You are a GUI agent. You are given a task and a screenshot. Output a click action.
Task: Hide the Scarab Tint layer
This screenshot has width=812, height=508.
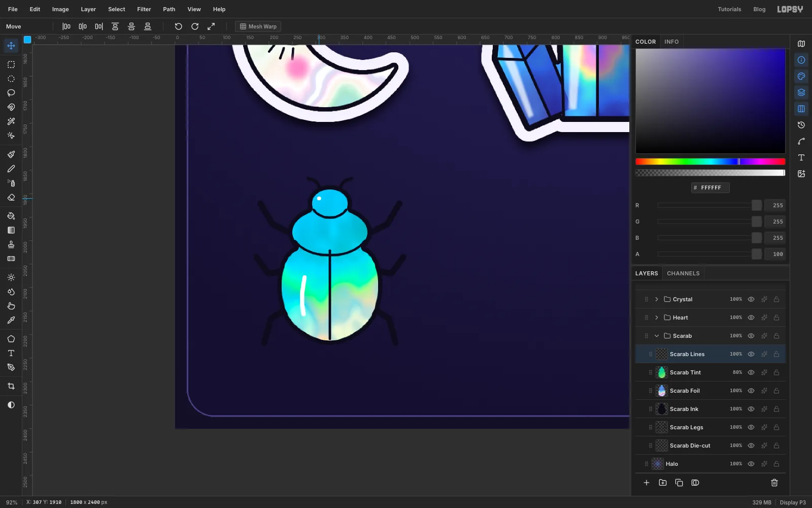pyautogui.click(x=751, y=372)
